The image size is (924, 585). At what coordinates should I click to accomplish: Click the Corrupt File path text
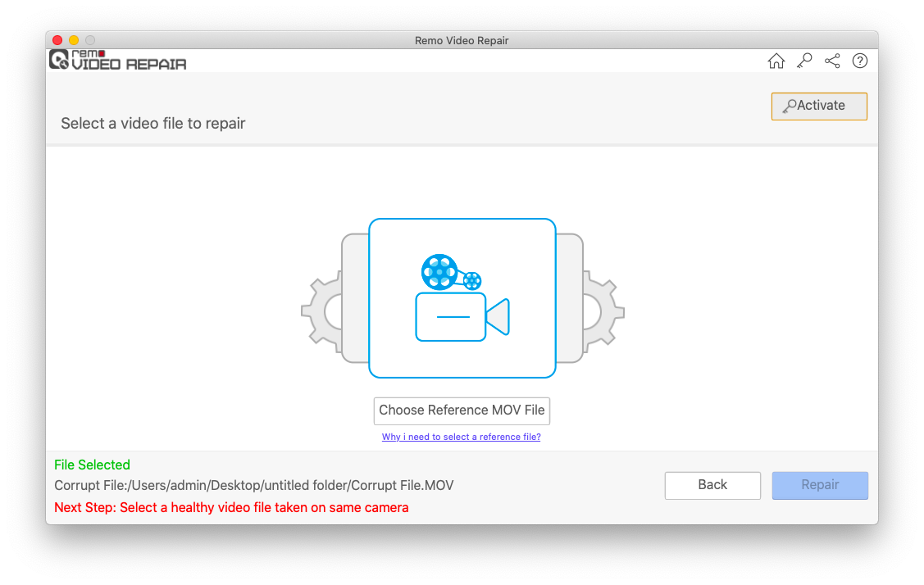coord(253,485)
